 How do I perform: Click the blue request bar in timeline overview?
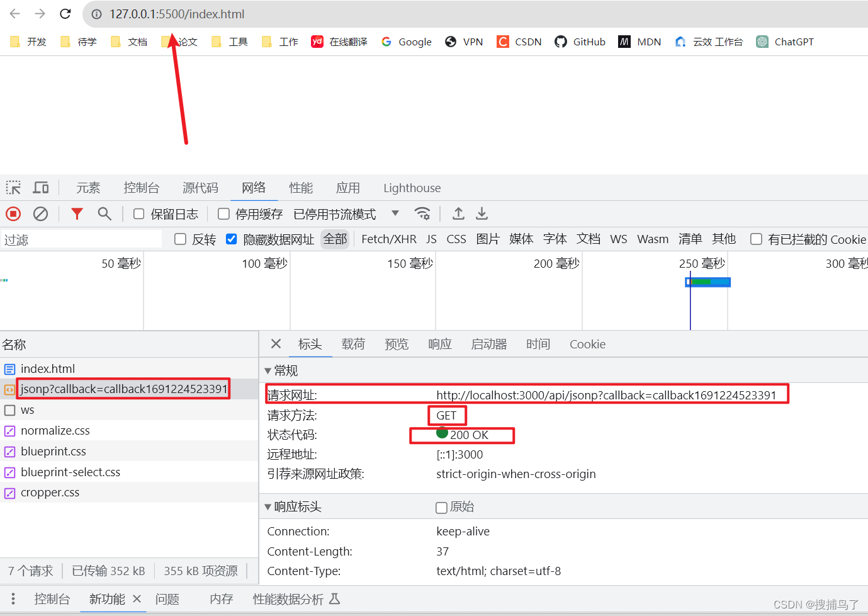708,282
